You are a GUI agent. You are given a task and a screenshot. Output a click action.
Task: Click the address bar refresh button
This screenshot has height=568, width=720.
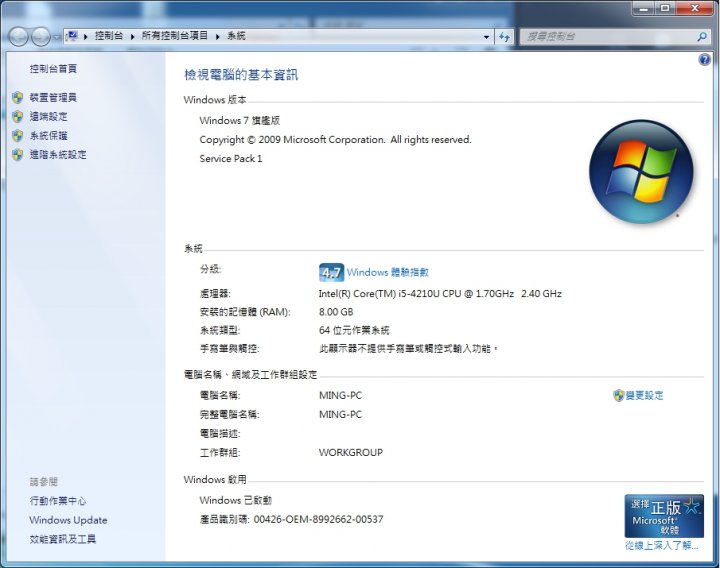504,37
